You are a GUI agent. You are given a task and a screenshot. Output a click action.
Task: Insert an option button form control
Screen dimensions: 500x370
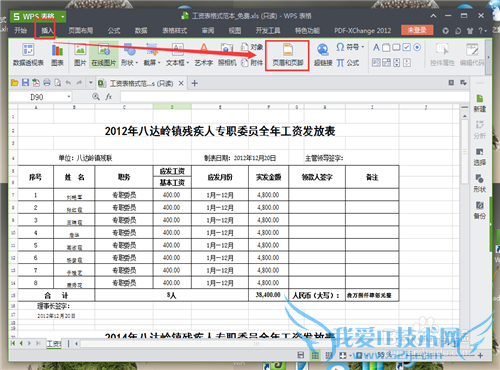tap(417, 47)
